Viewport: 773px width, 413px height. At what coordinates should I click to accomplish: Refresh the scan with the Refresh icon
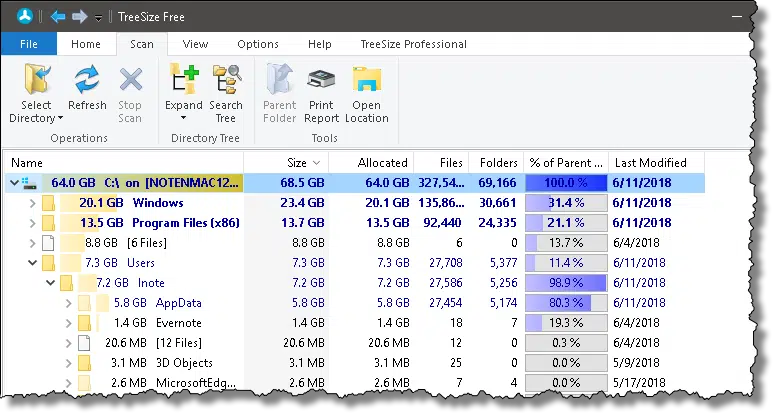point(87,80)
